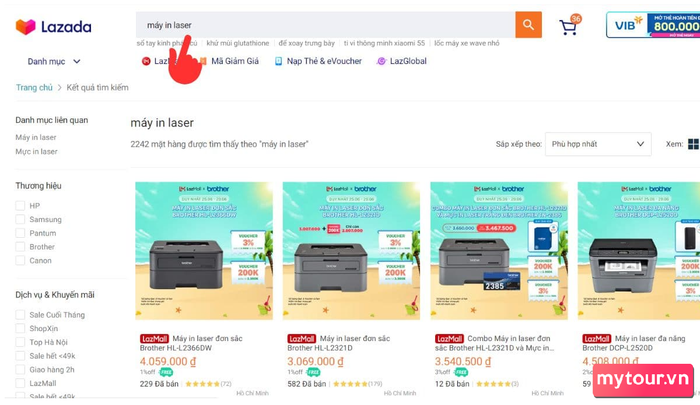Expand the Danh mục category dropdown
Viewport: 700px width, 405px height.
[x=54, y=62]
